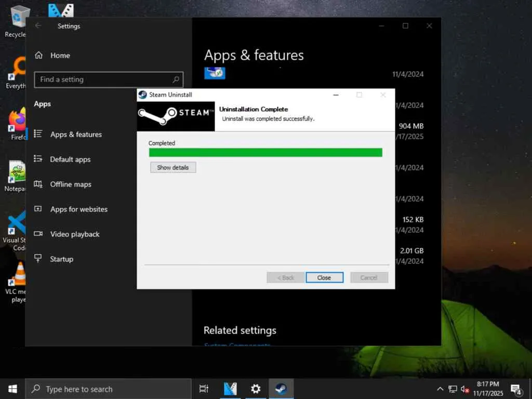This screenshot has width=532, height=399.
Task: Open Offline maps settings page
Action: coord(71,184)
